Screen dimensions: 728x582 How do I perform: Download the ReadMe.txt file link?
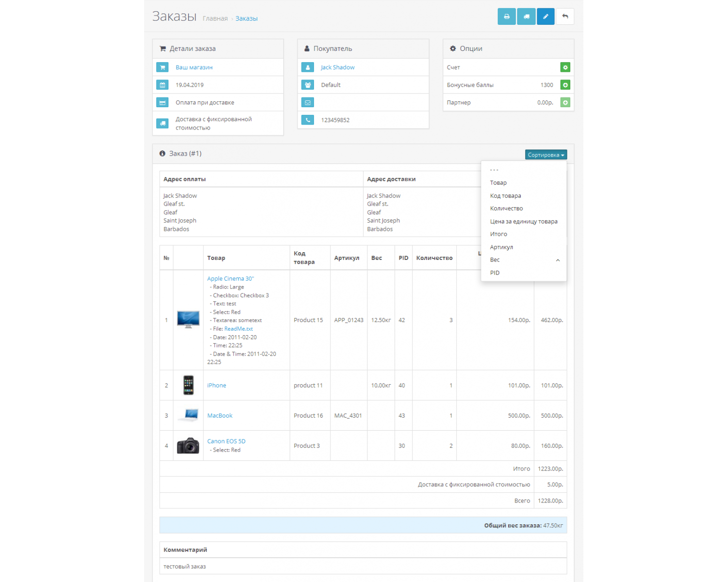(238, 329)
